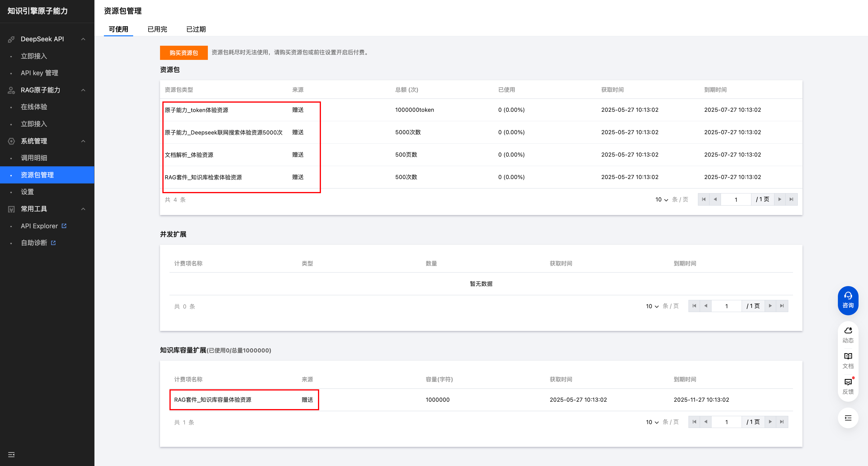Click the RAG套件_知识库检索体验资源 row name
The image size is (868, 466).
point(203,177)
